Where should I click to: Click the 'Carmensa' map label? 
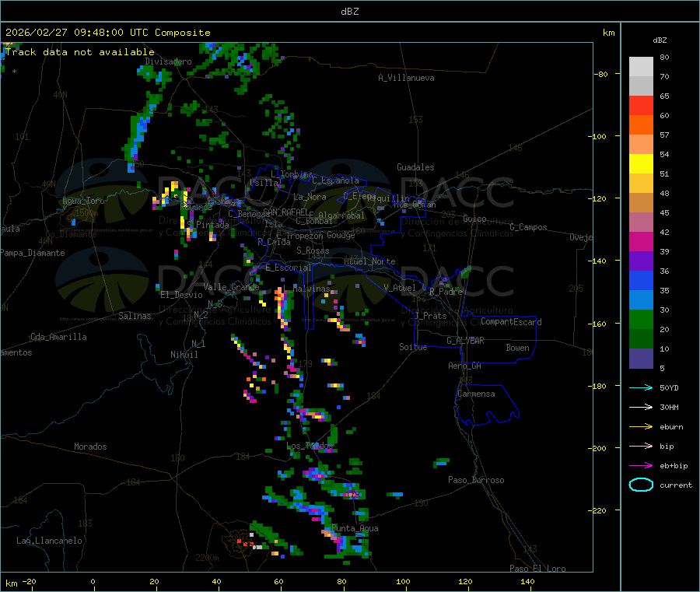pos(477,394)
